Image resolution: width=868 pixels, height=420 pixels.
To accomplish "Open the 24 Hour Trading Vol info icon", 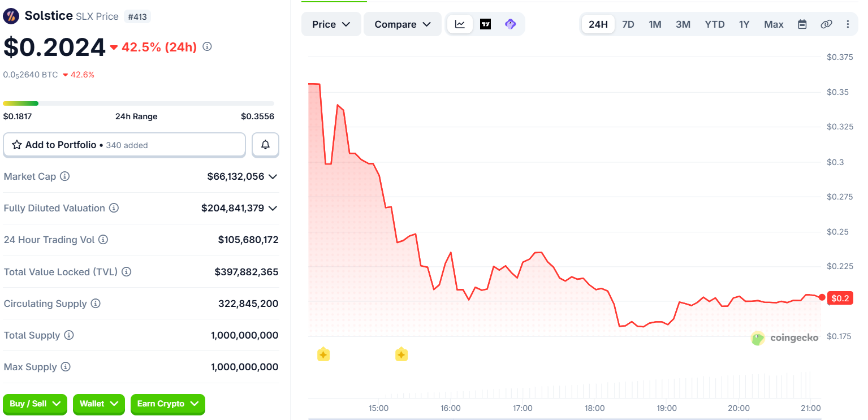I will (103, 240).
